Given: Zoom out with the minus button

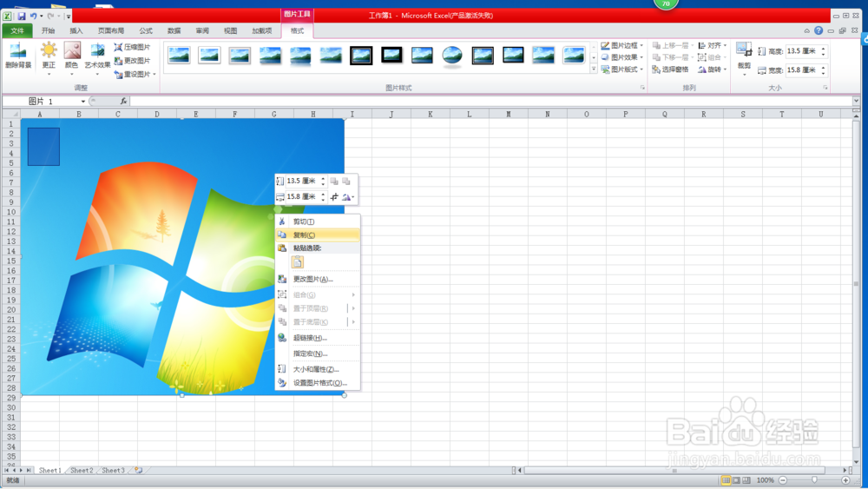Looking at the screenshot, I should 783,480.
